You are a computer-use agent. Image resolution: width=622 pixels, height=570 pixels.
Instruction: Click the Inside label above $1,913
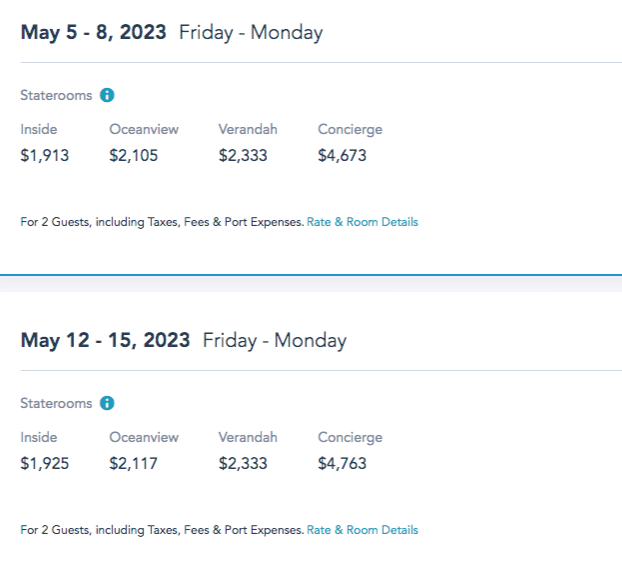[39, 129]
